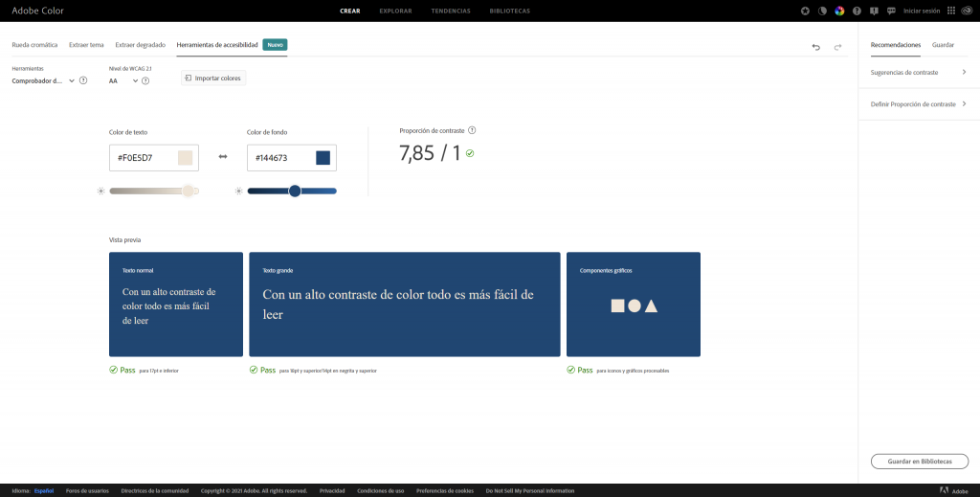
Task: Open Condiciones de uso footer link
Action: pos(381,490)
